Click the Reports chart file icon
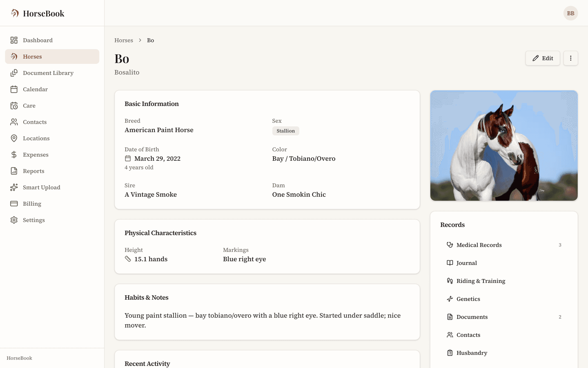The image size is (588, 368). (14, 171)
